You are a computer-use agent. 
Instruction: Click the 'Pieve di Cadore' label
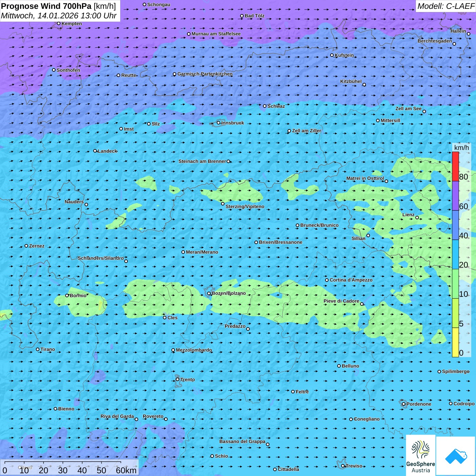coord(341,301)
